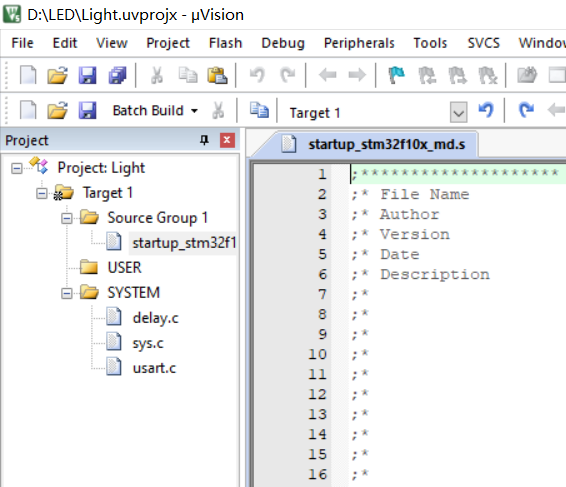The height and width of the screenshot is (487, 566).
Task: Click line number 1 in editor gutter
Action: pyautogui.click(x=322, y=174)
